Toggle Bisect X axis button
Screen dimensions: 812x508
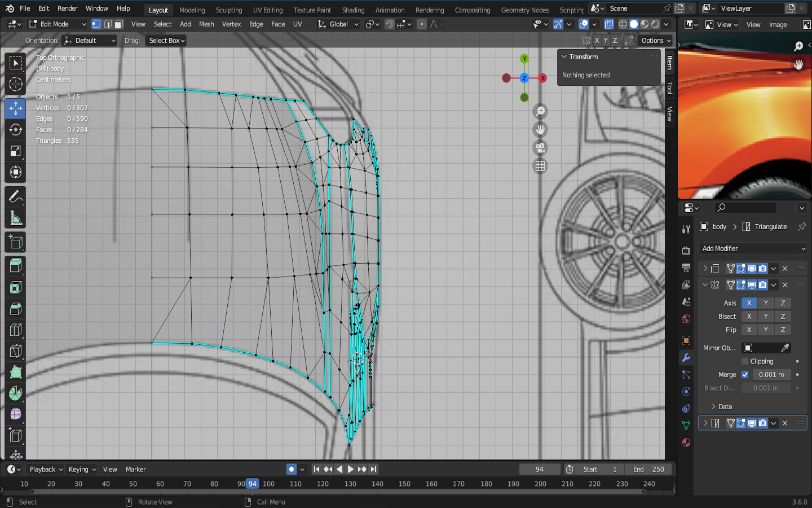(749, 317)
